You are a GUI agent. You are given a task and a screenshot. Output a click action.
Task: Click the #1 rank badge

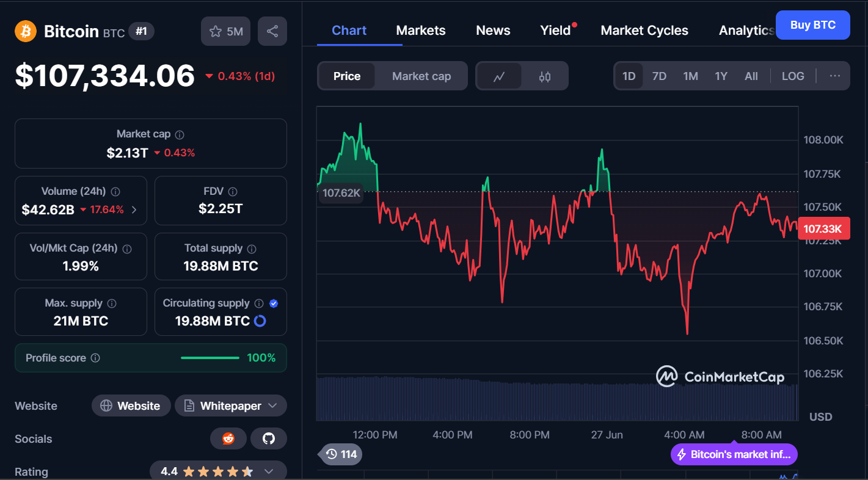click(x=141, y=31)
